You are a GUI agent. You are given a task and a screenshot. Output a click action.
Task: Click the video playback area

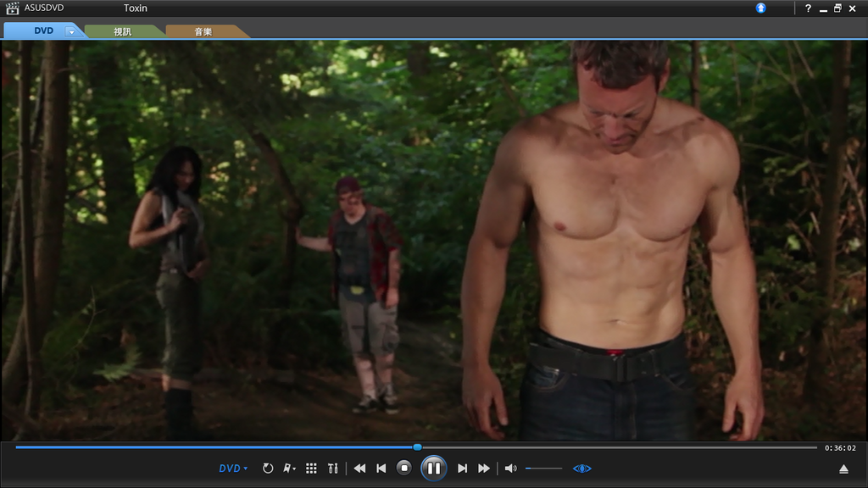[434, 240]
